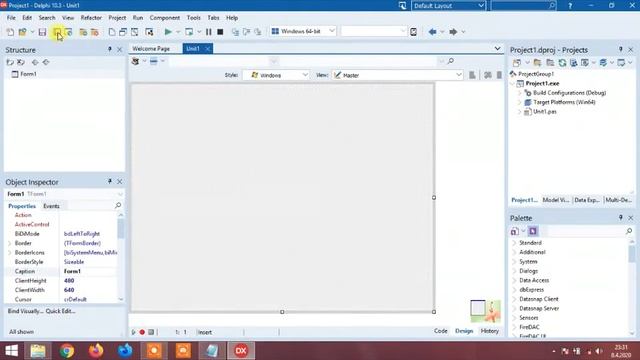Open the Component menu

pyautogui.click(x=165, y=18)
